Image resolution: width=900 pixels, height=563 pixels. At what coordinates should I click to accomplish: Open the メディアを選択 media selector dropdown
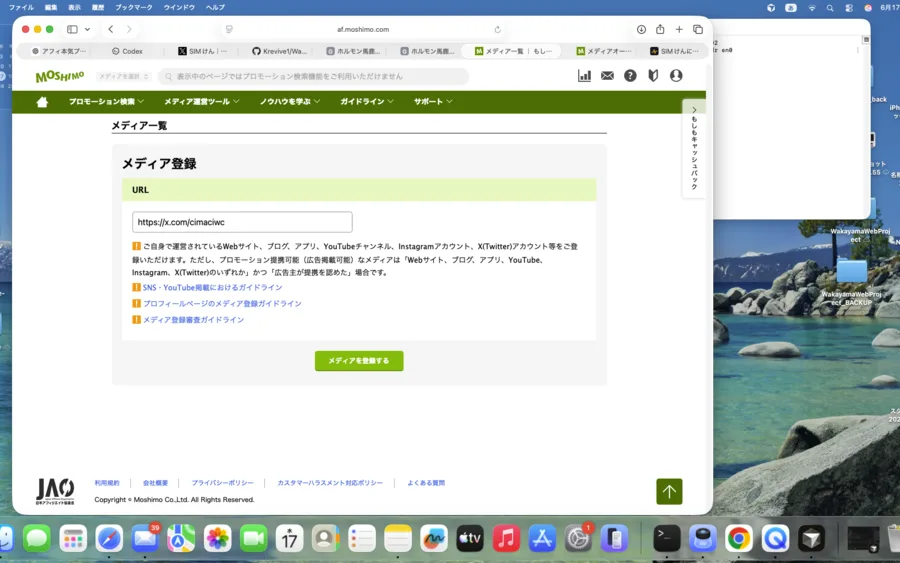tap(123, 76)
